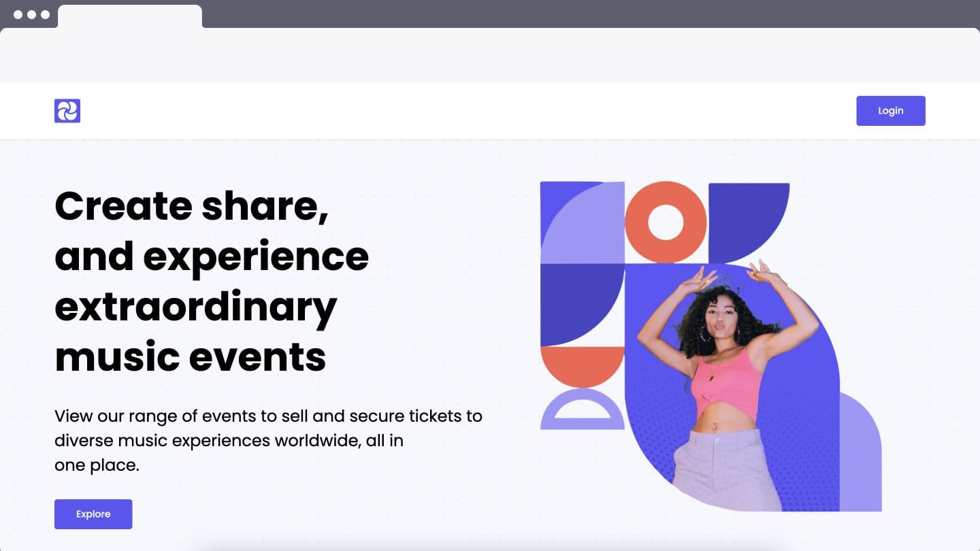Click the first white window dot
The height and width of the screenshot is (551, 980).
[x=18, y=14]
